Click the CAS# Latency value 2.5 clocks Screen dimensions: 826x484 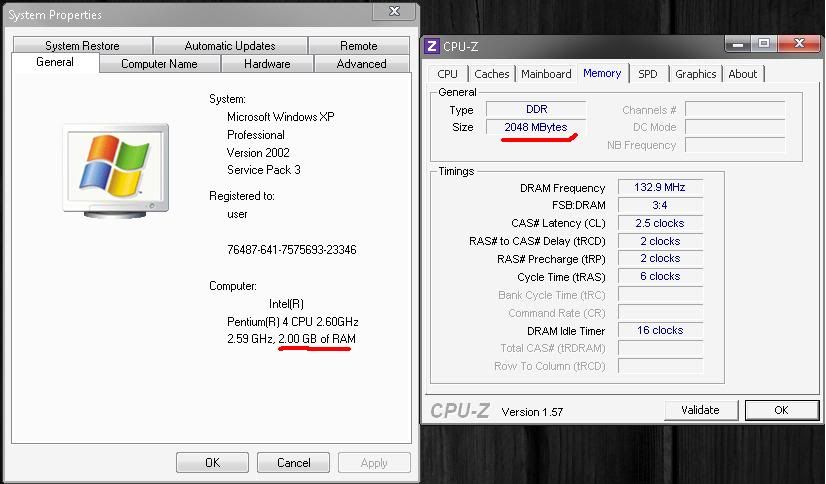pyautogui.click(x=660, y=223)
